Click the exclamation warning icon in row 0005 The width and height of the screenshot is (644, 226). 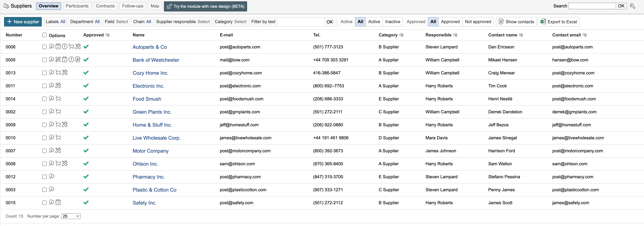tap(71, 60)
